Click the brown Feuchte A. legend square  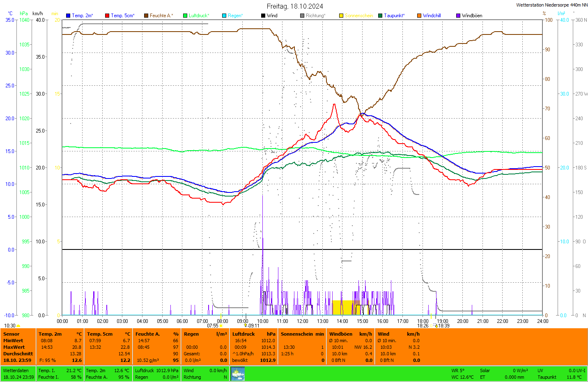pyautogui.click(x=146, y=16)
